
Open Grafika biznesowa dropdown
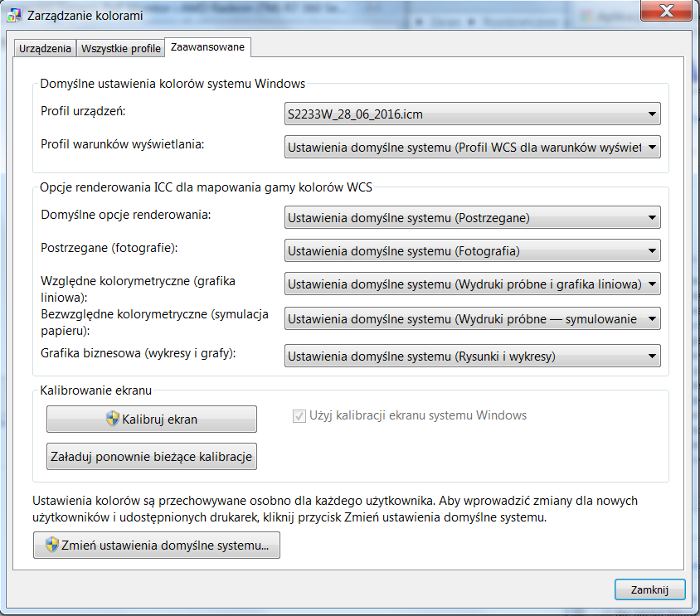tap(472, 357)
